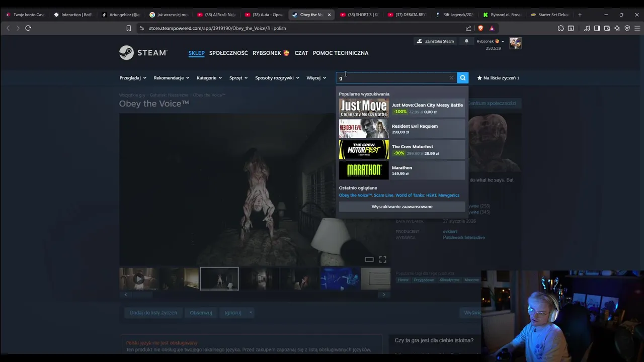
Task: Click the browser address bar URL
Action: click(x=217, y=28)
